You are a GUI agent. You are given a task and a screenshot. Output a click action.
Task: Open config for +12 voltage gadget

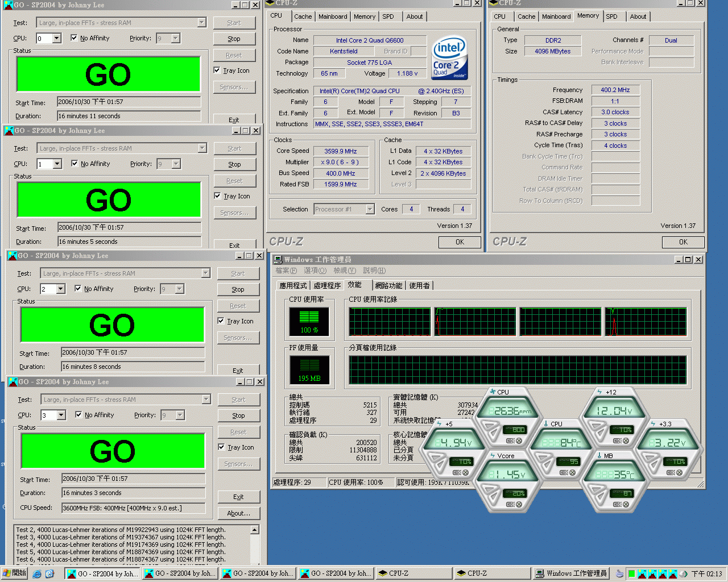(x=618, y=440)
